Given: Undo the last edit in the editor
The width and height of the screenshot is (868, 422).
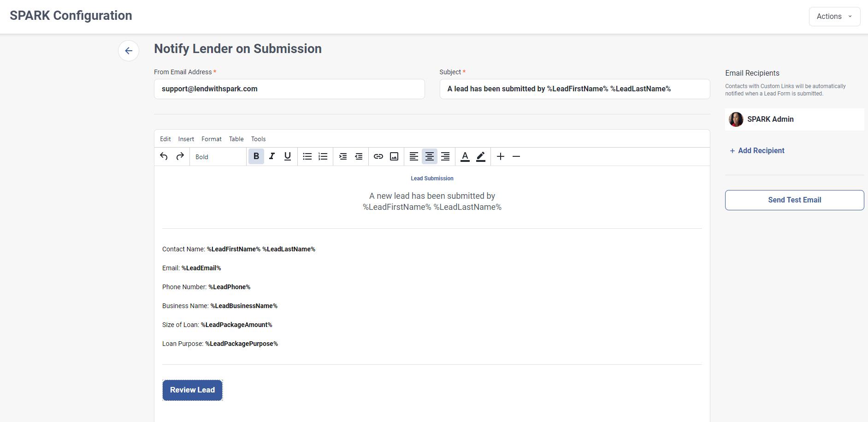Looking at the screenshot, I should point(164,156).
